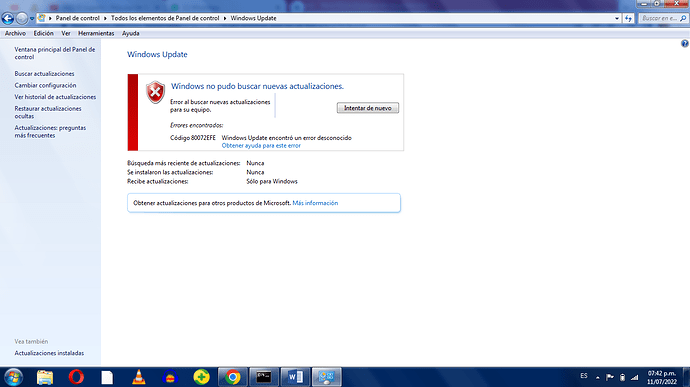Click Obtener ayuda para este error
Viewport: 690px width, 387px height.
[x=261, y=146]
